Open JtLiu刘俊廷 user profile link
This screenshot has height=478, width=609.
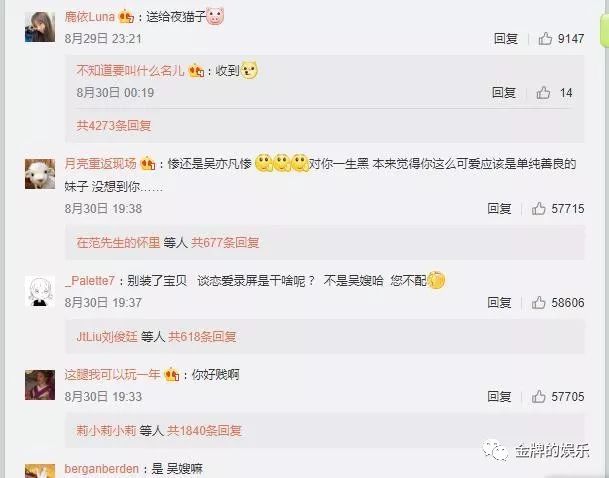pos(107,337)
